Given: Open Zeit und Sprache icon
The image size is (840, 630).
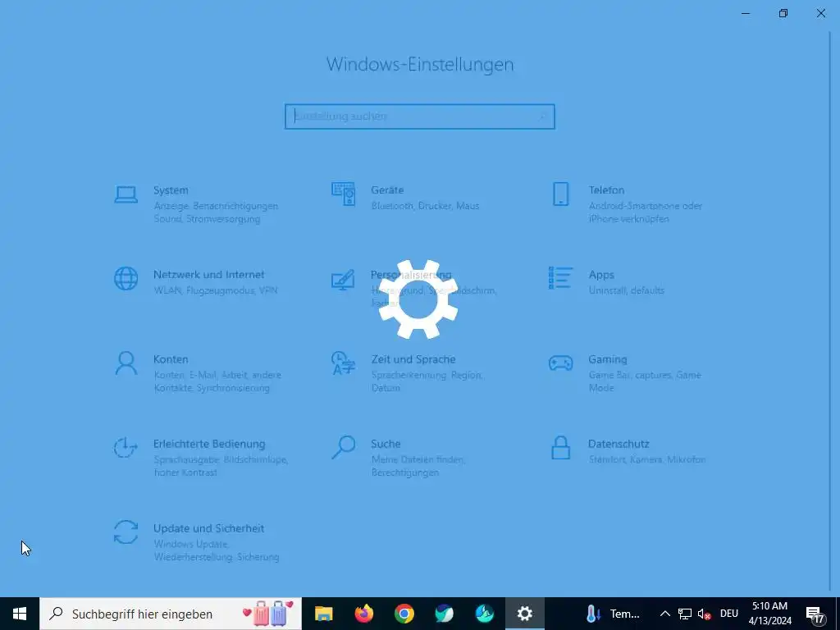Looking at the screenshot, I should 344,363.
